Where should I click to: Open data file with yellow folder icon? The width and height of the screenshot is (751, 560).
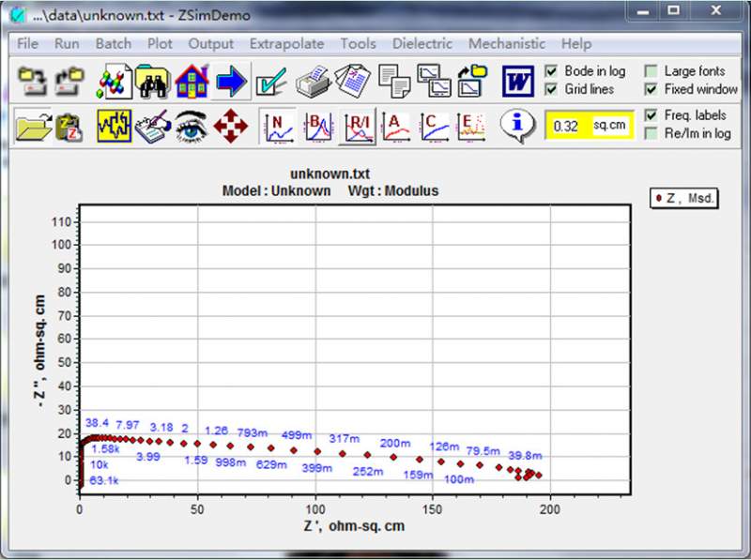click(x=33, y=126)
